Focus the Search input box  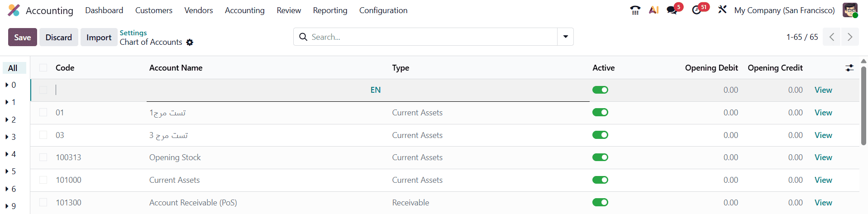point(432,37)
